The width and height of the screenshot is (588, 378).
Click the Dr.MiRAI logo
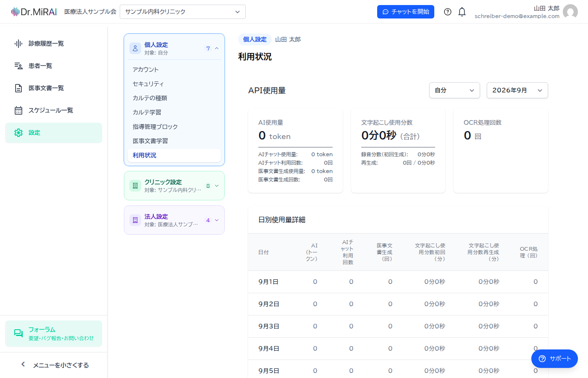tap(34, 12)
